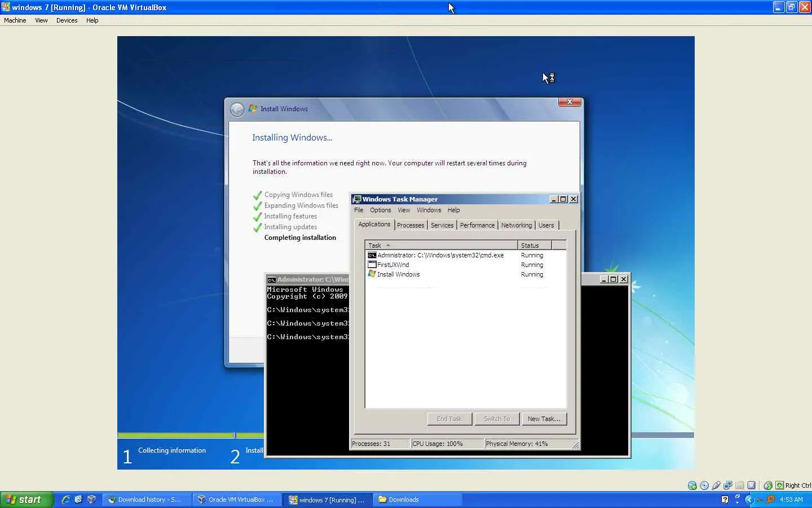Expand hidden system tray icons with the blue arrow
812x508 pixels.
pos(749,500)
